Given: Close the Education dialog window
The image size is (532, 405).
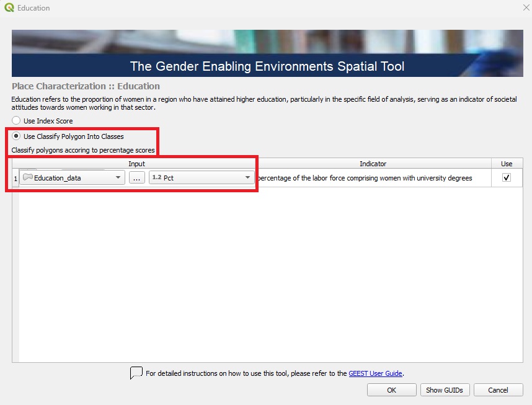Looking at the screenshot, I should tap(526, 7).
